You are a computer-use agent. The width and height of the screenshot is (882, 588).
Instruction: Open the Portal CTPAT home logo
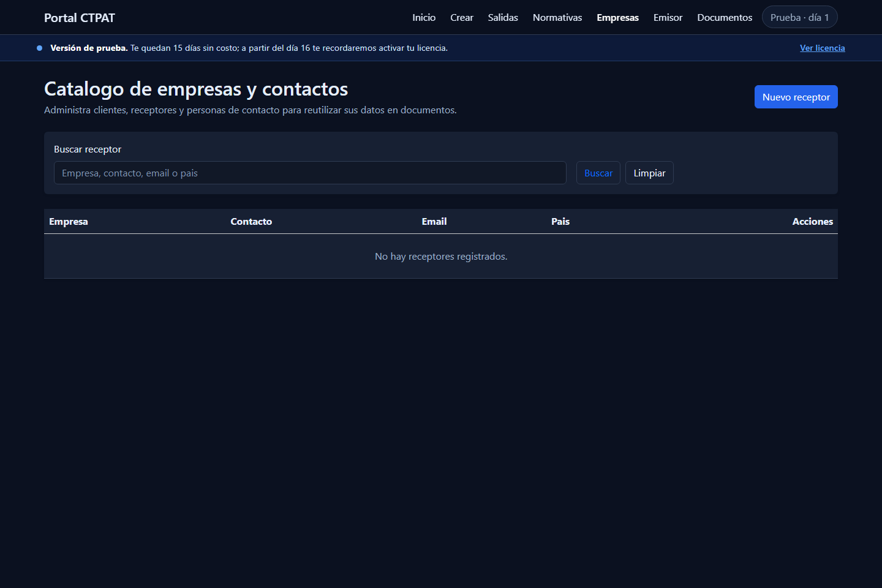(80, 18)
